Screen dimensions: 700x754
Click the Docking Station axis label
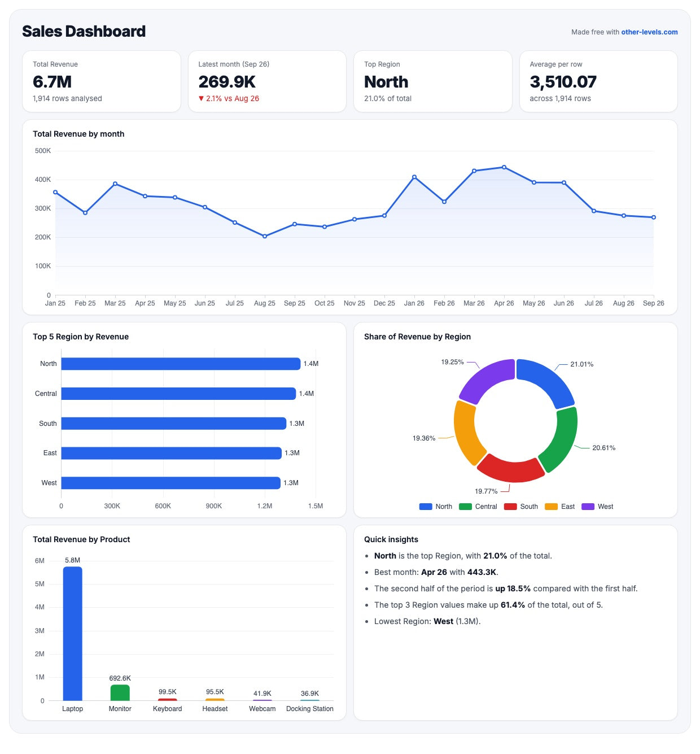pos(309,709)
